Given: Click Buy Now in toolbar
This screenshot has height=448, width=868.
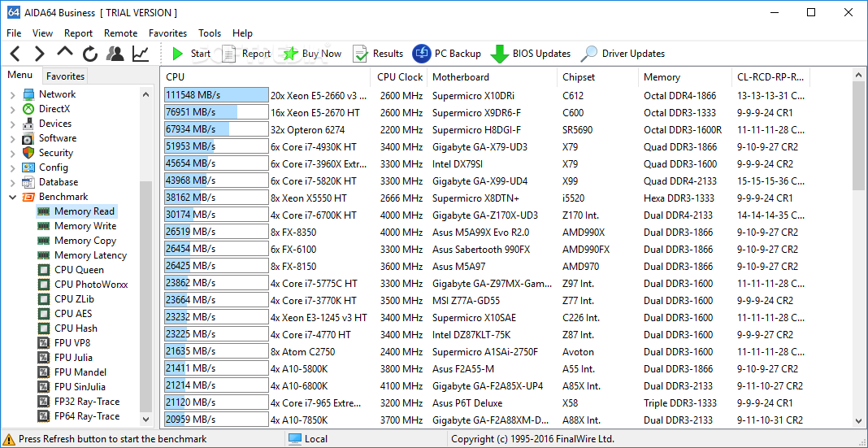Looking at the screenshot, I should (312, 54).
